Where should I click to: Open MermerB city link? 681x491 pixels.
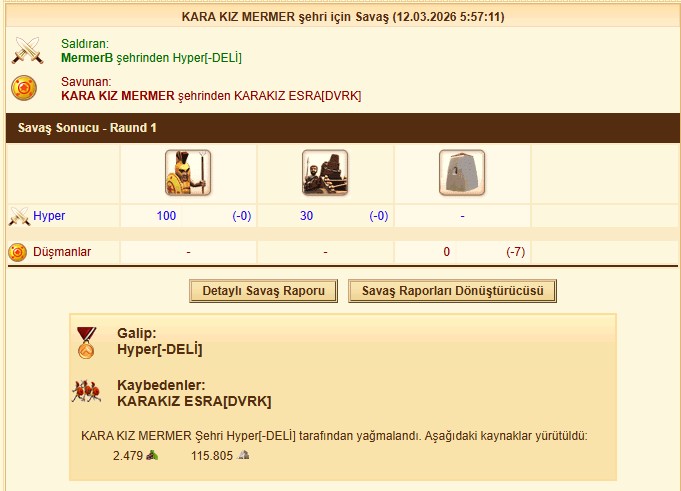[87, 58]
